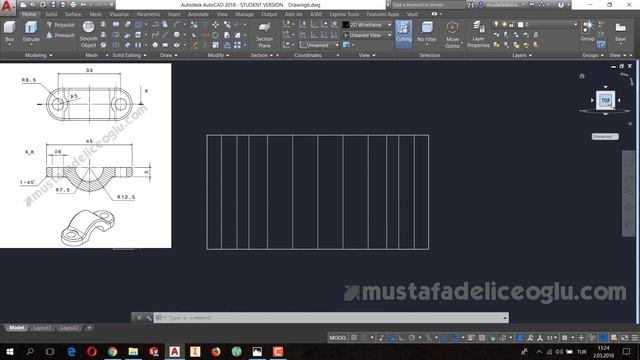
Task: Click the workspace switching gear icon
Action: (x=565, y=338)
